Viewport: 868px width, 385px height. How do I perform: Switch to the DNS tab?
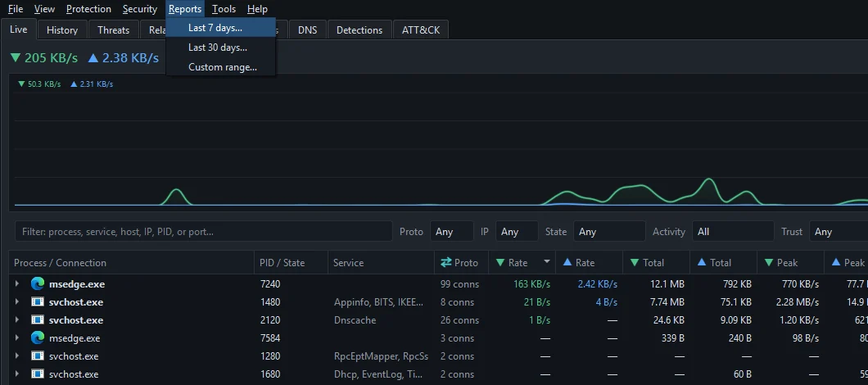(x=308, y=30)
